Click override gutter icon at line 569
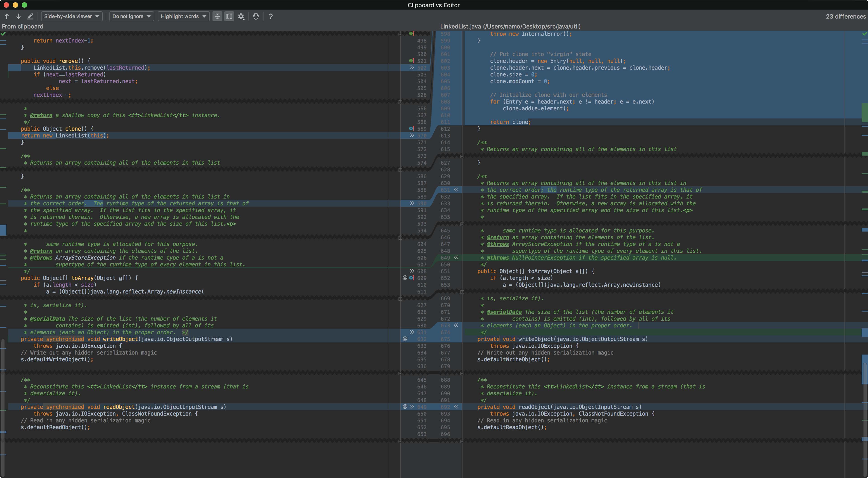The image size is (868, 478). click(411, 129)
